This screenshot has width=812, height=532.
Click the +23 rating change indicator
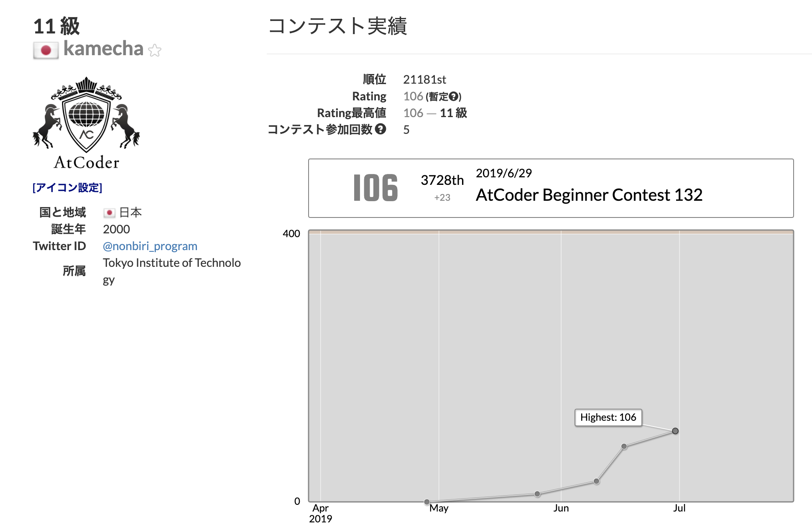coord(442,197)
